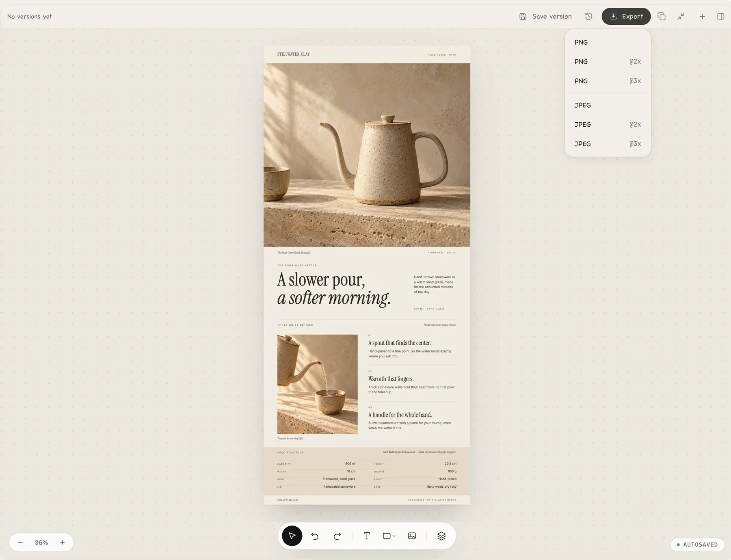Choose PNG @2x export option
The width and height of the screenshot is (731, 560).
[x=608, y=62]
